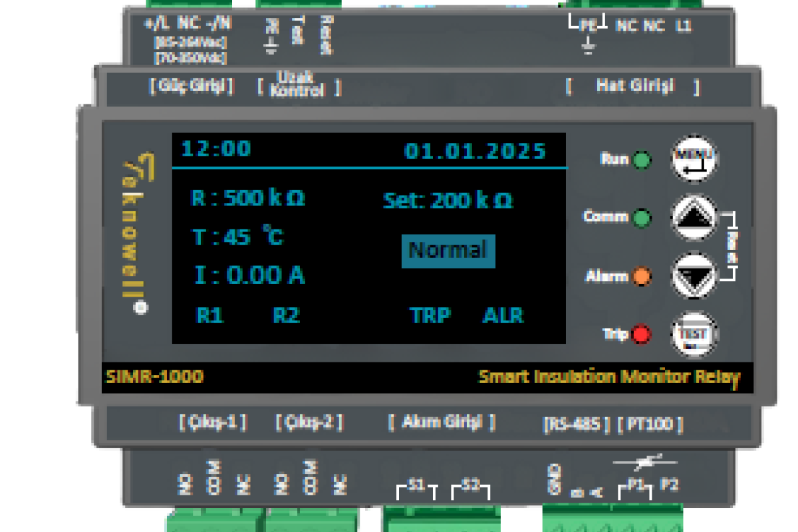Click the I : 0.00 A current reading
The width and height of the screenshot is (798, 532).
pyautogui.click(x=249, y=275)
